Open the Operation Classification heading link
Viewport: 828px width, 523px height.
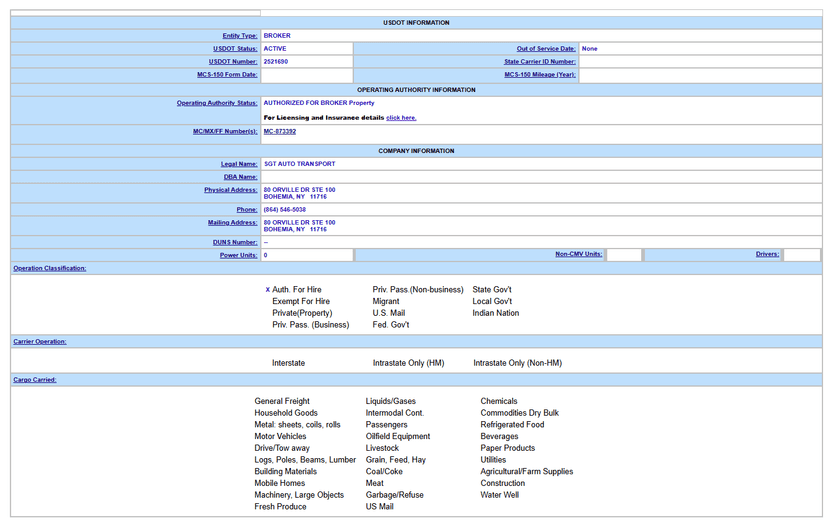click(50, 268)
